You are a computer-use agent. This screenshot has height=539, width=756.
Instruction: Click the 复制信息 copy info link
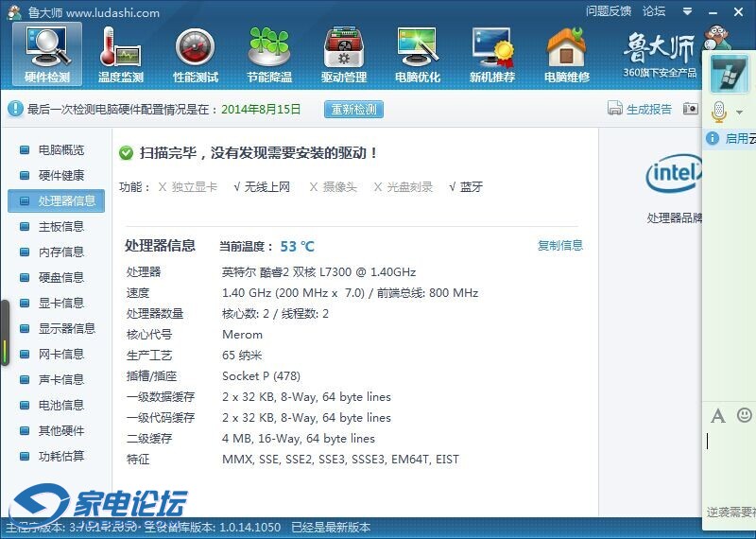point(560,245)
